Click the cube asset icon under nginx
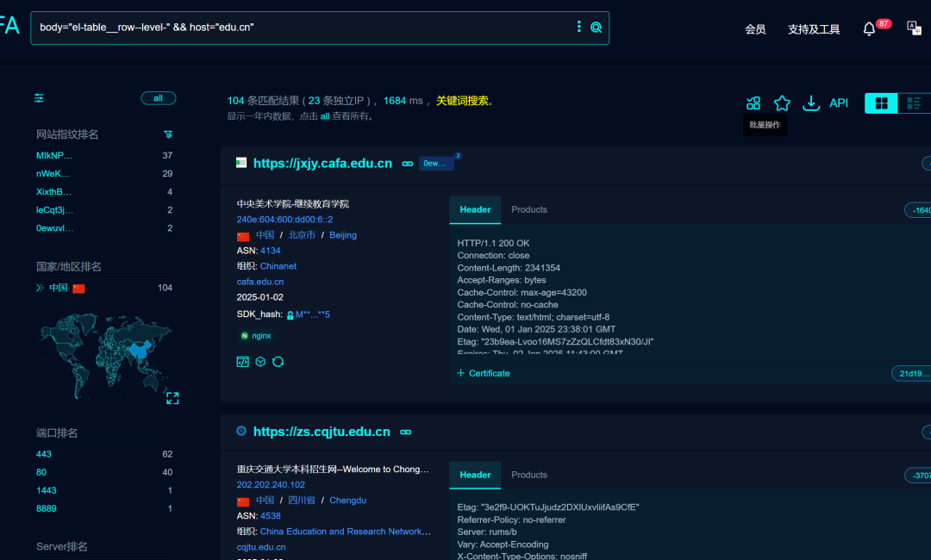The width and height of the screenshot is (931, 560). [260, 362]
